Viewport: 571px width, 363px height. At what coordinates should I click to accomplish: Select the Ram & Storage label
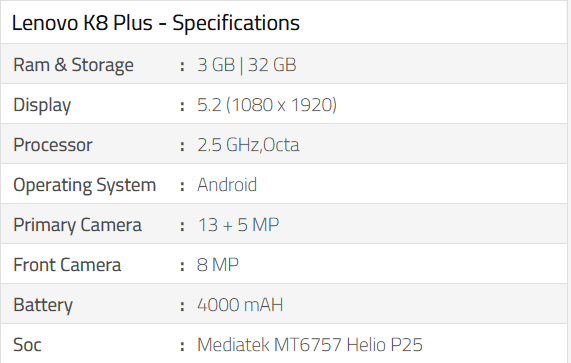click(x=73, y=65)
